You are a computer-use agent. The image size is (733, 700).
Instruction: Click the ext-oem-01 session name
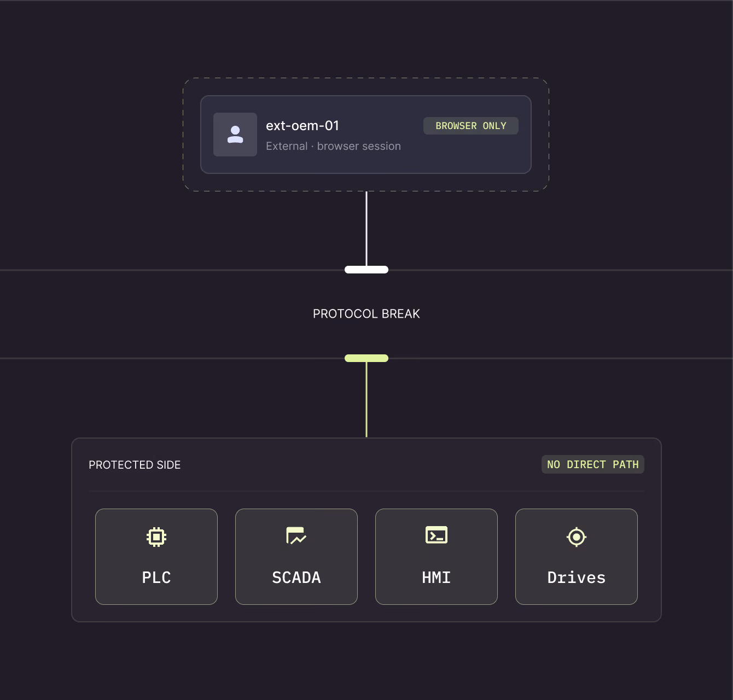click(x=302, y=126)
